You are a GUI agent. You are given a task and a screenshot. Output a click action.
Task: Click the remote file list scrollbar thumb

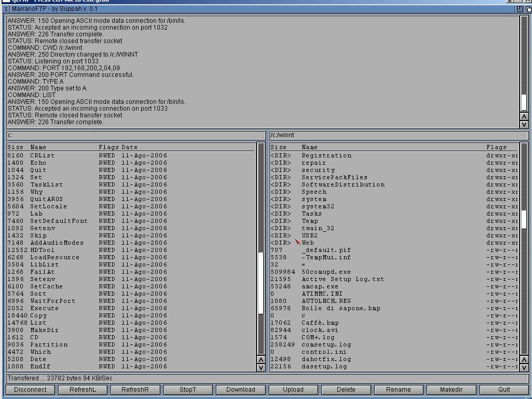(x=524, y=219)
